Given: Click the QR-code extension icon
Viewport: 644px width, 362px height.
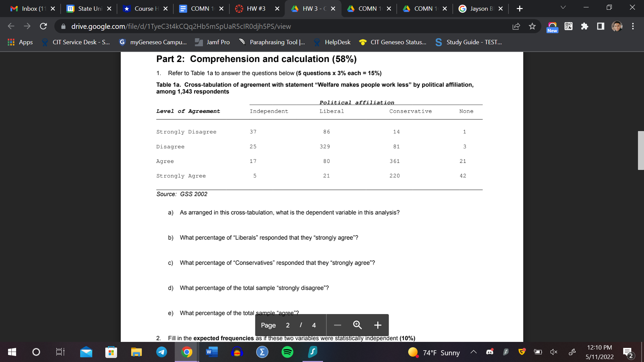Looking at the screenshot, I should 568,26.
